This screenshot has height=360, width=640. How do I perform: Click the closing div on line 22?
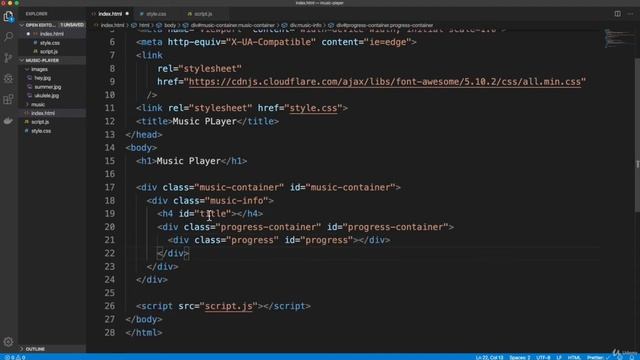click(173, 253)
